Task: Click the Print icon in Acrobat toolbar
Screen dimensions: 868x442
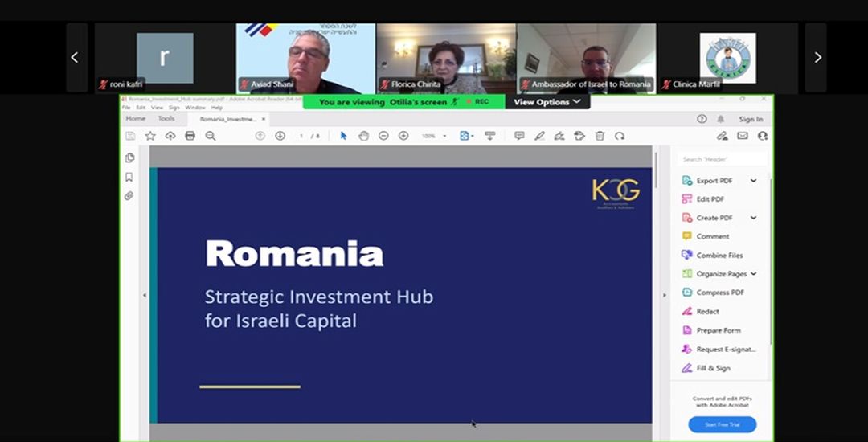Action: [190, 136]
